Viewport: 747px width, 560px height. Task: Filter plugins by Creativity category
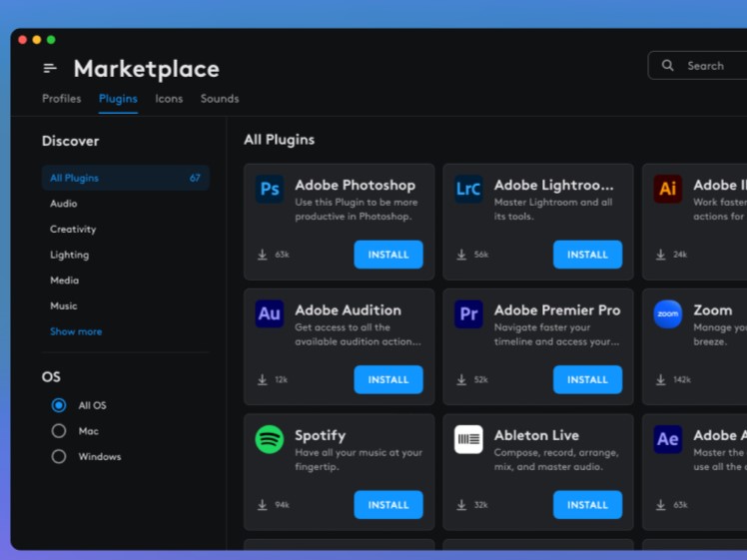(x=73, y=229)
